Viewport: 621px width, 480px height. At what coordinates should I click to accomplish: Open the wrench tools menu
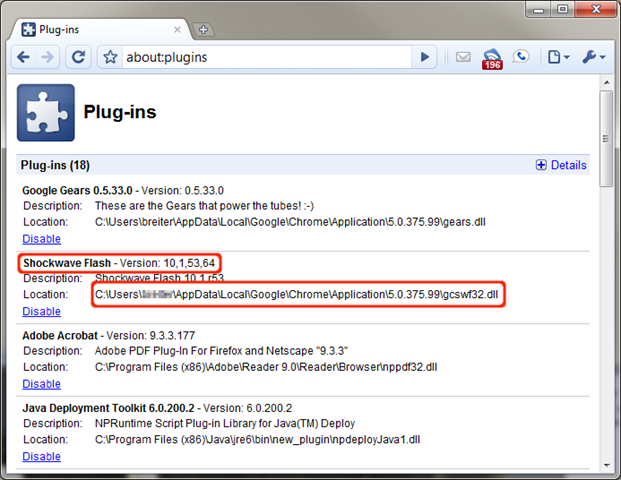coord(593,57)
